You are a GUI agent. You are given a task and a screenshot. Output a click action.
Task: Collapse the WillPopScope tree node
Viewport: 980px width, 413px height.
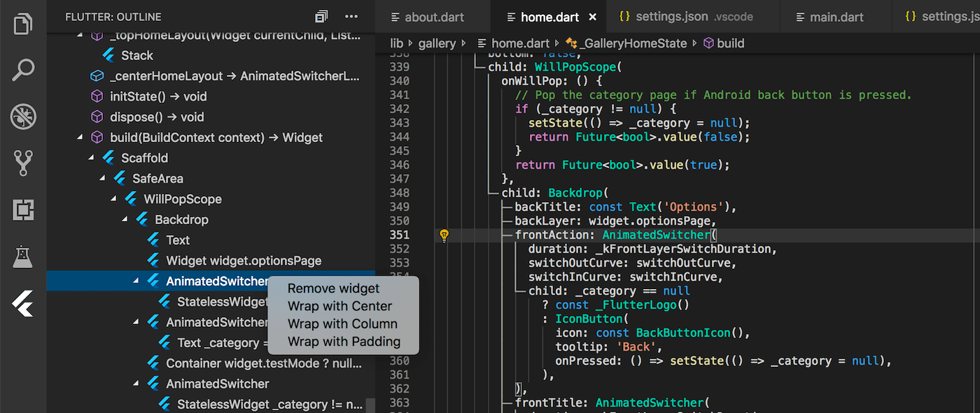click(x=113, y=199)
